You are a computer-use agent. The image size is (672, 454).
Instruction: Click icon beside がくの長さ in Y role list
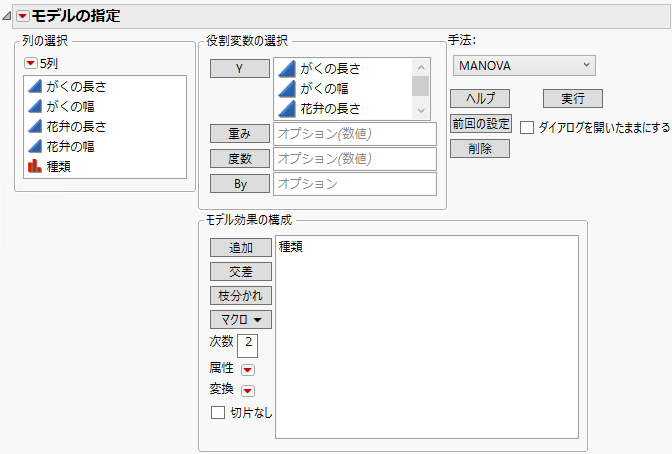[287, 69]
